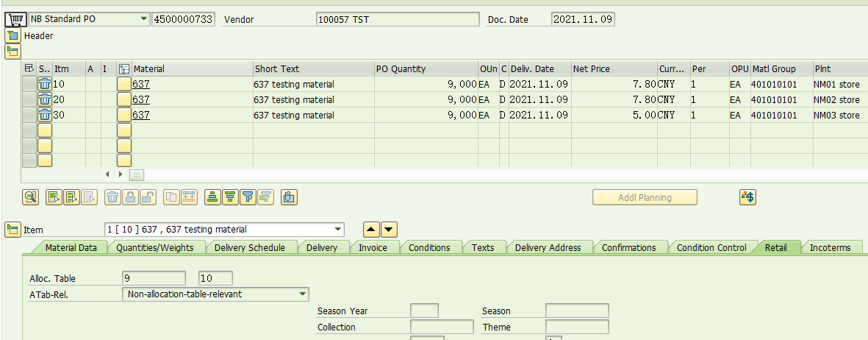This screenshot has width=868, height=340.
Task: Select row for item 30 via row selector
Action: [x=29, y=116]
